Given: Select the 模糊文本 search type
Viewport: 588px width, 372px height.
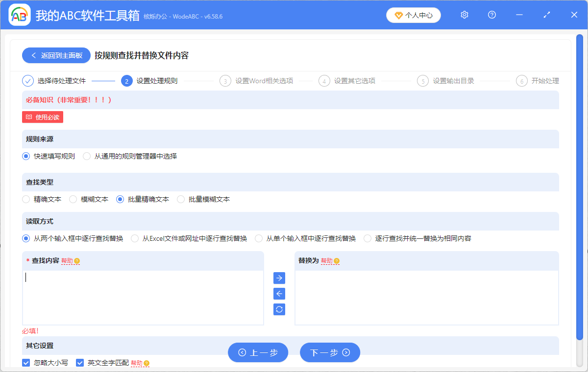Looking at the screenshot, I should [x=73, y=199].
